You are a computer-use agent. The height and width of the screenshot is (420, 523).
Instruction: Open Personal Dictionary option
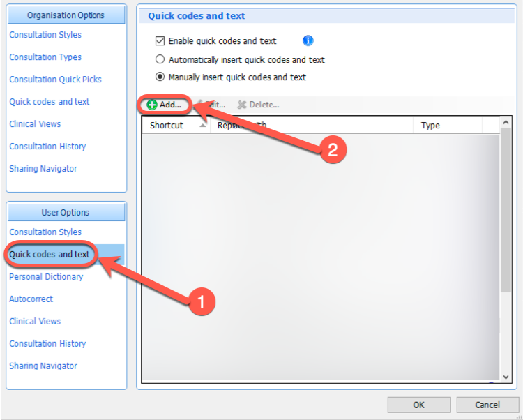click(x=46, y=276)
